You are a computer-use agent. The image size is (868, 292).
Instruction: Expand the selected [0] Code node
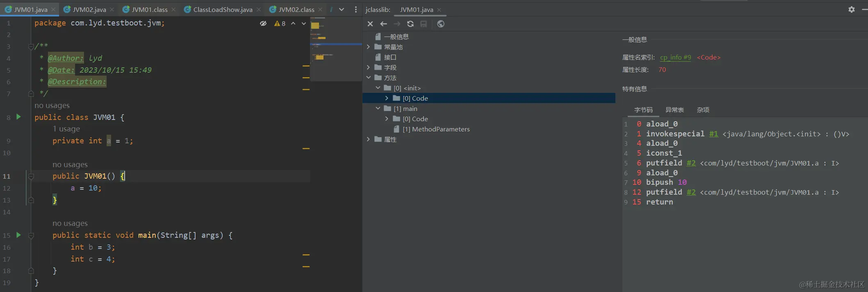click(387, 98)
